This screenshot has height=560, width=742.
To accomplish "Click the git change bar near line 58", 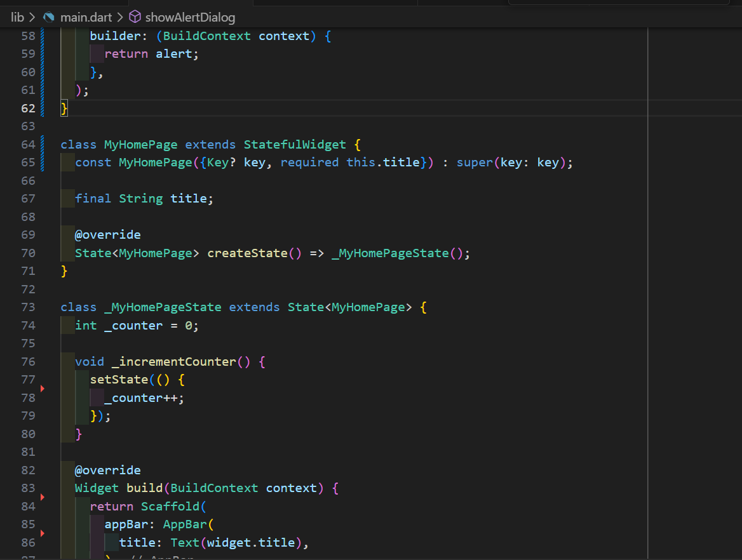I will click(42, 36).
